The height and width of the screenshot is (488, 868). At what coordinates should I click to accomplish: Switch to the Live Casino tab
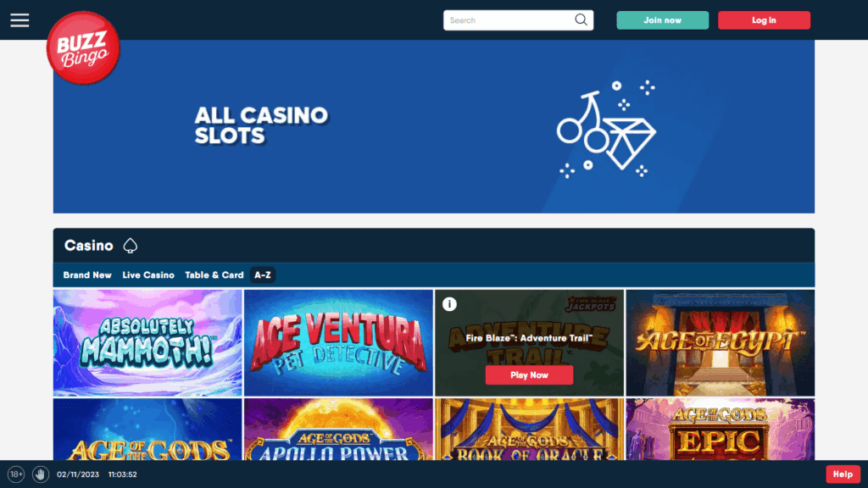pyautogui.click(x=148, y=275)
